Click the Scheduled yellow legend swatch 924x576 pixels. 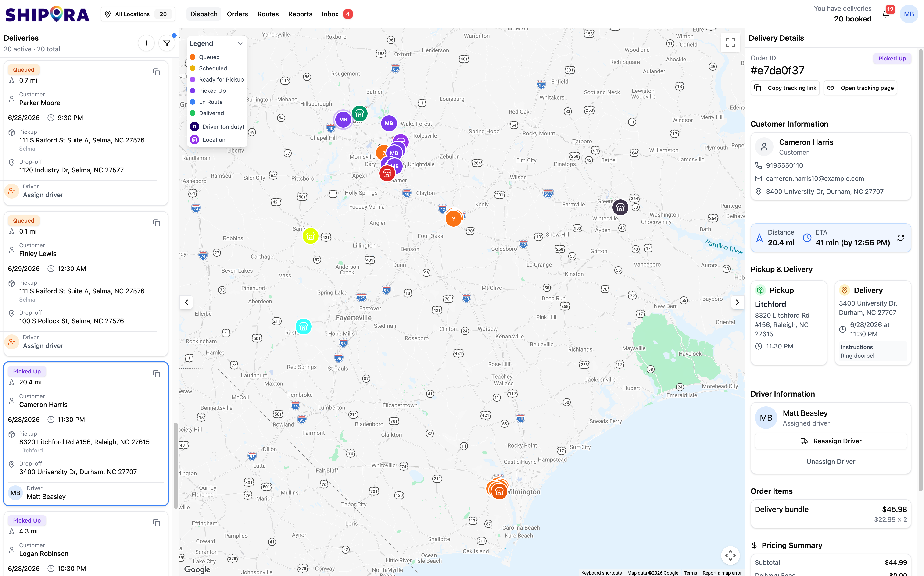(x=193, y=69)
